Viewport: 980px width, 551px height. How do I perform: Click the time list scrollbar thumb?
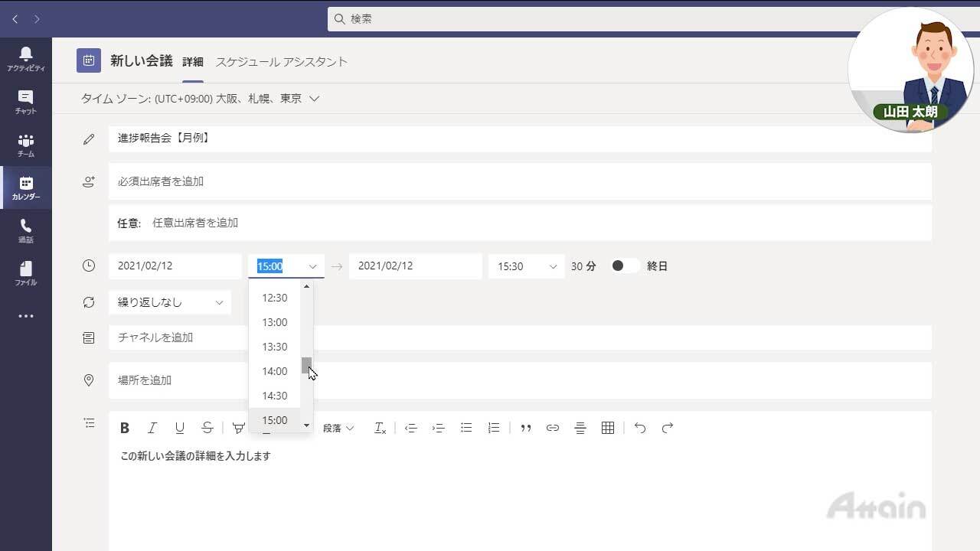coord(306,365)
